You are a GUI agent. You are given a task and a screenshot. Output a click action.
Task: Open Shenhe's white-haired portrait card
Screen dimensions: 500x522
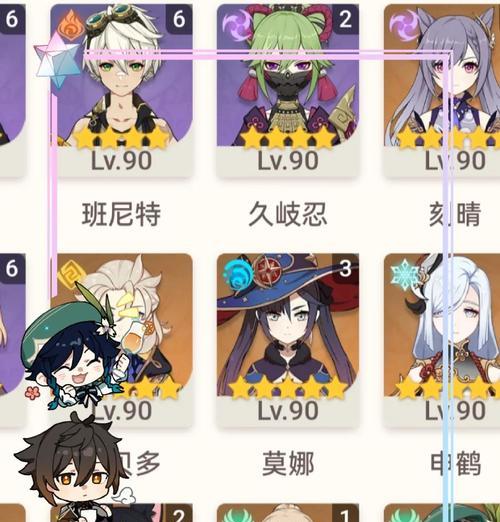click(x=442, y=340)
